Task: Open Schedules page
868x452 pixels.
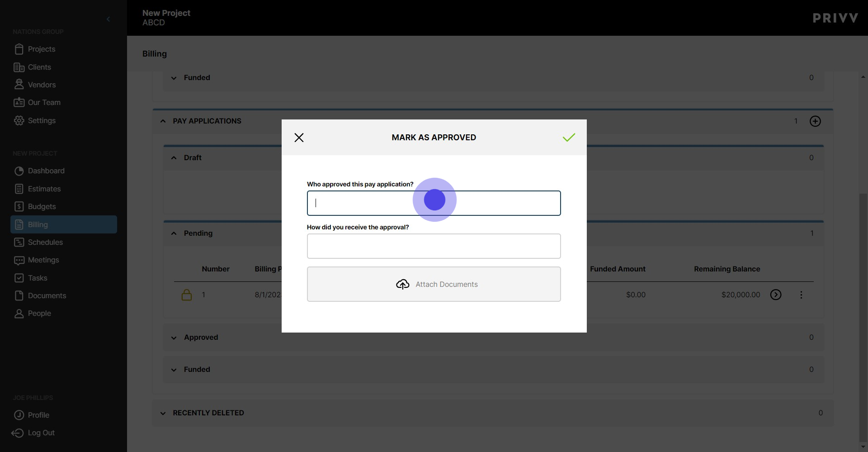Action: point(45,242)
